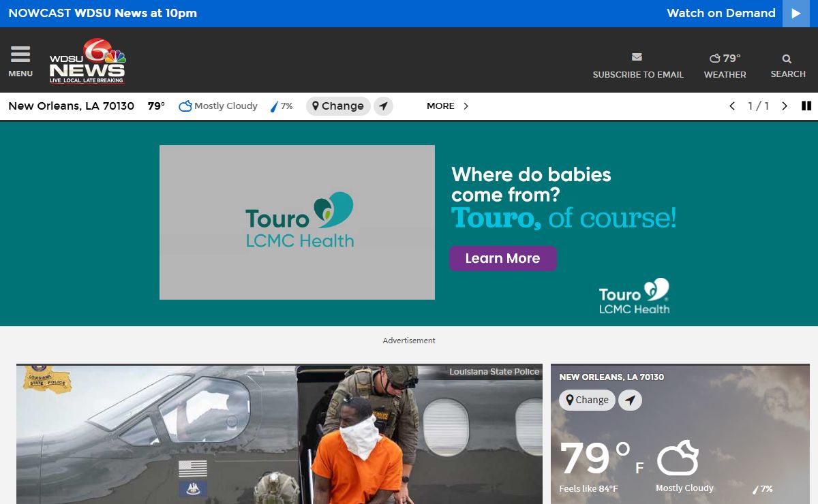Click the 79° temperature in weather bar
This screenshot has width=818, height=504.
click(156, 106)
